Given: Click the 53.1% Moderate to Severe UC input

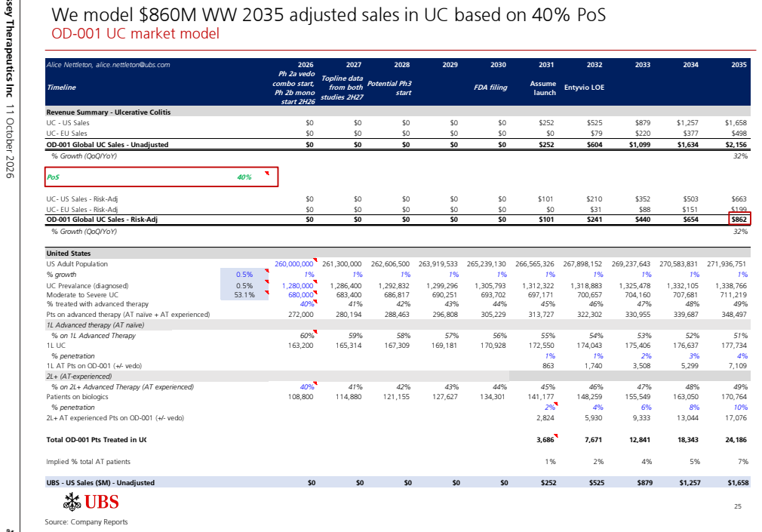Looking at the screenshot, I should [x=244, y=295].
